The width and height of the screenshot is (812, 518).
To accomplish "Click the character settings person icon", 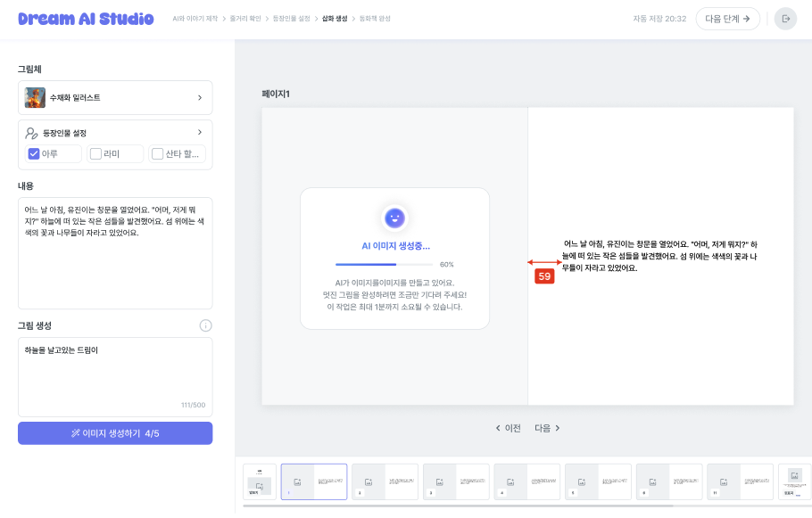I will 32,133.
